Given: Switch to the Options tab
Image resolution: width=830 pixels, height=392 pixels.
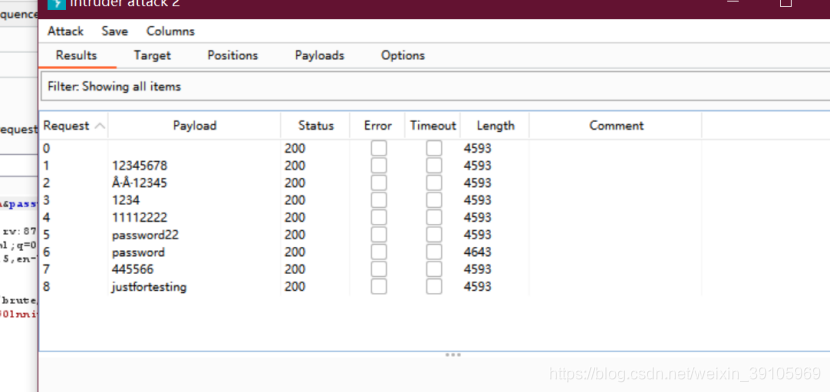Looking at the screenshot, I should (x=403, y=56).
